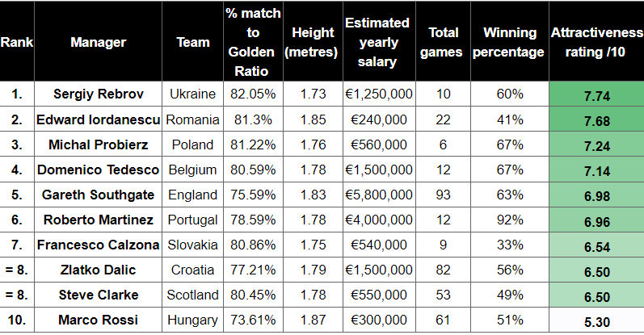Click the Edward Iordanescu name cell

coord(98,119)
